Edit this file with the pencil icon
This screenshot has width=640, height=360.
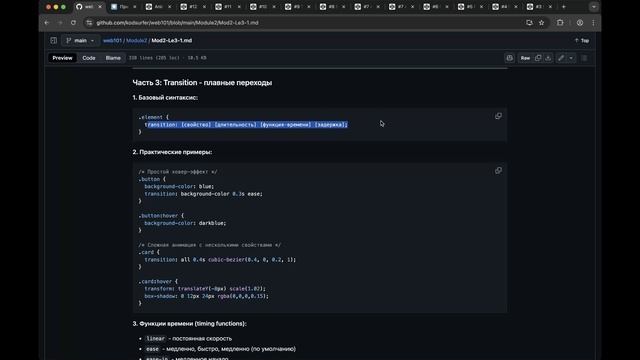(x=561, y=58)
